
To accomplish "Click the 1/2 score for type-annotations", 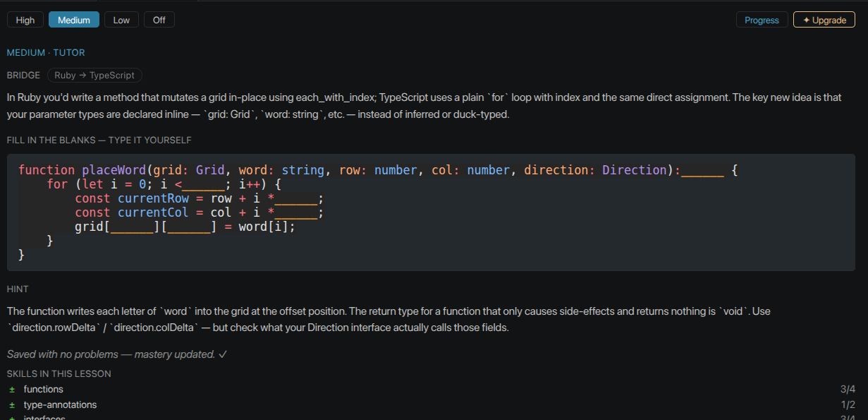I will pos(848,405).
